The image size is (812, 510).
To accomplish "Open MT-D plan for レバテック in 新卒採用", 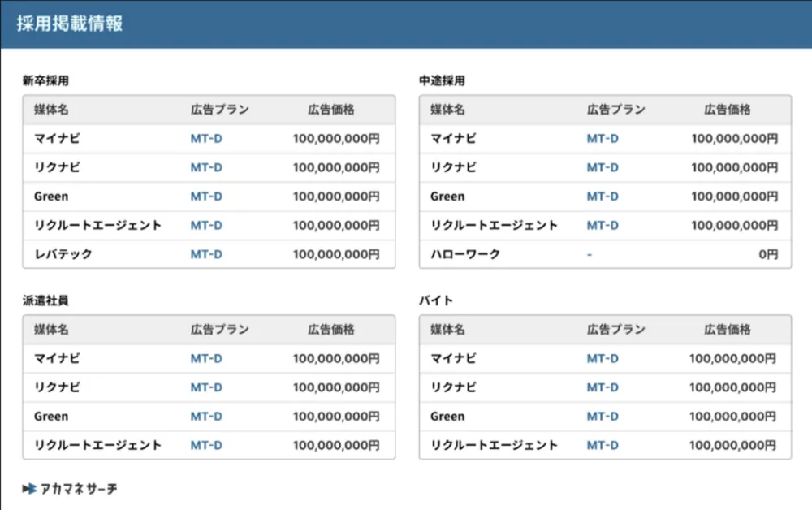I will point(206,254).
